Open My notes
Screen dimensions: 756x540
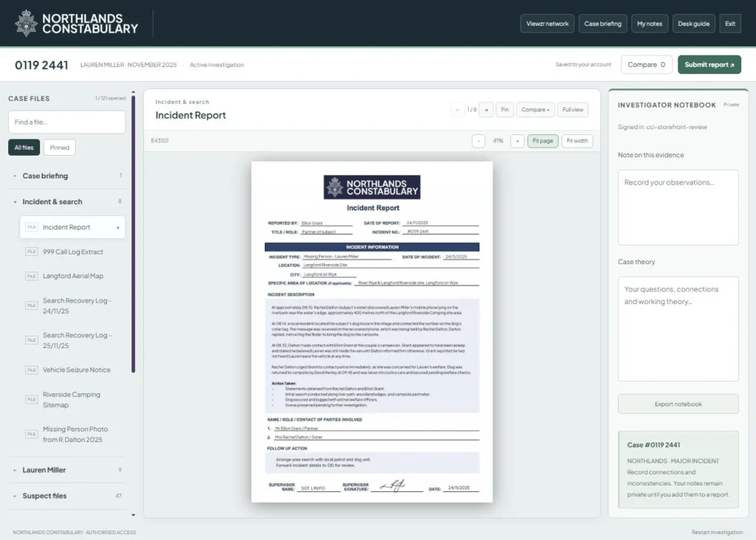pos(650,24)
